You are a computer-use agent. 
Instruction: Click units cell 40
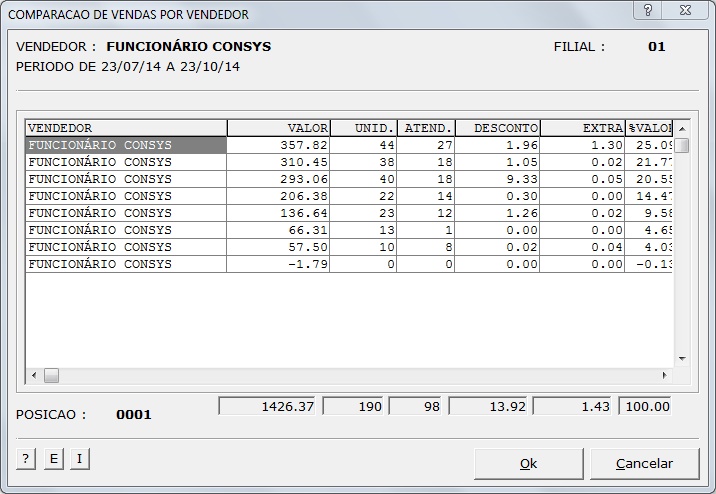coord(363,179)
